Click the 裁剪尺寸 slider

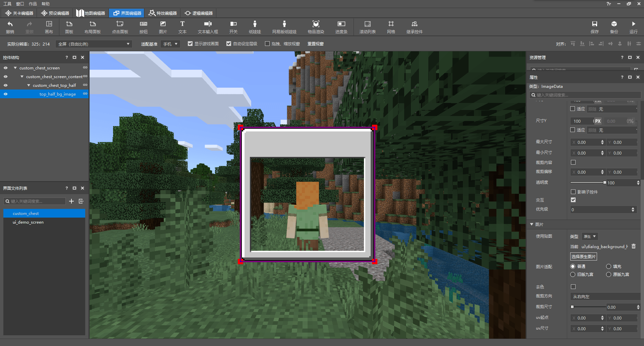[588, 307]
